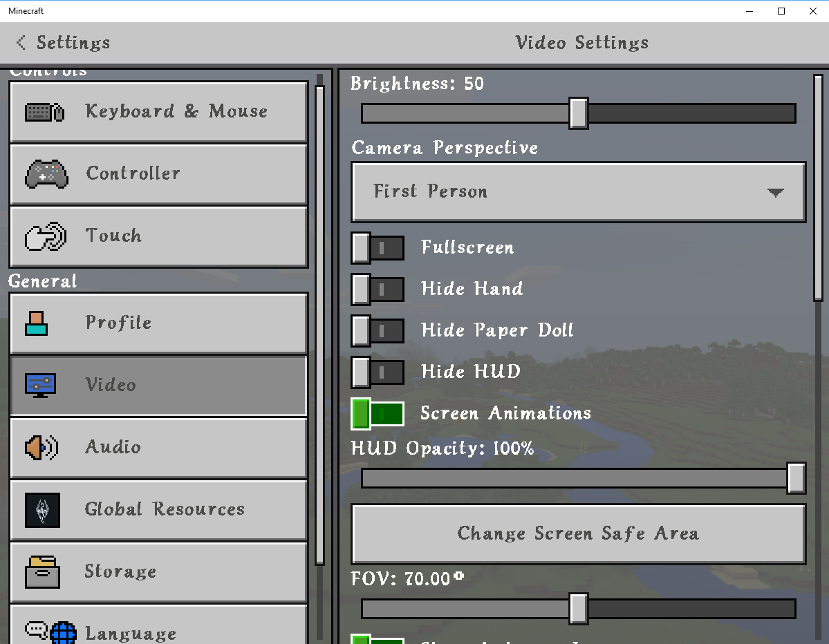Click the First Person dropdown arrow
This screenshot has height=644, width=829.
(775, 193)
